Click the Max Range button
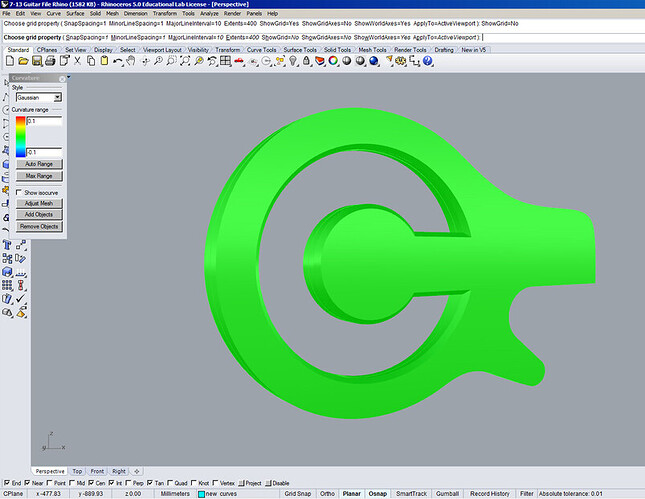The width and height of the screenshot is (645, 499). point(39,176)
